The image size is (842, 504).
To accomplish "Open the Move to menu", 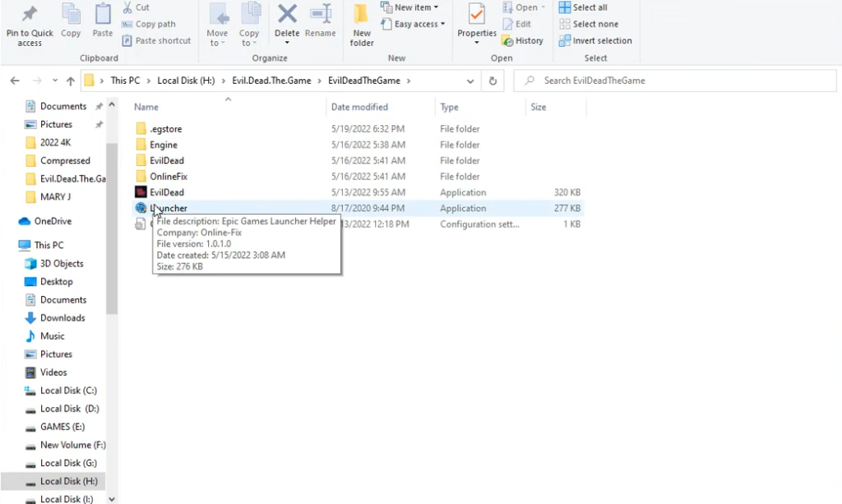I will click(x=217, y=25).
